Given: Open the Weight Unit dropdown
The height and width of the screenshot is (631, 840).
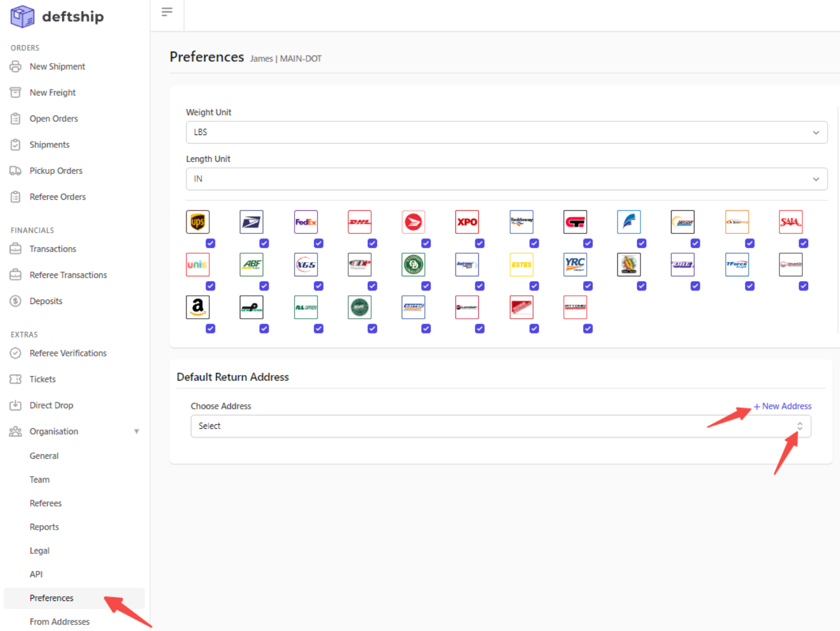Looking at the screenshot, I should click(507, 133).
